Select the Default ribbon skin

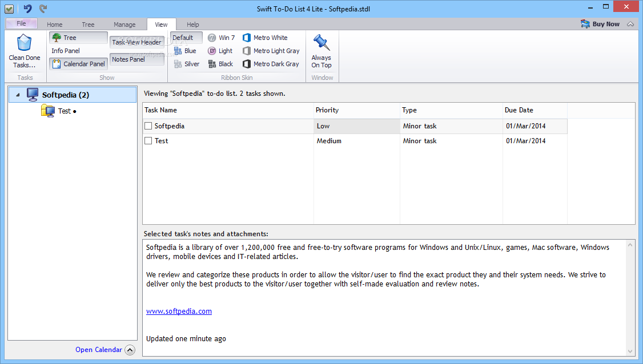(186, 38)
